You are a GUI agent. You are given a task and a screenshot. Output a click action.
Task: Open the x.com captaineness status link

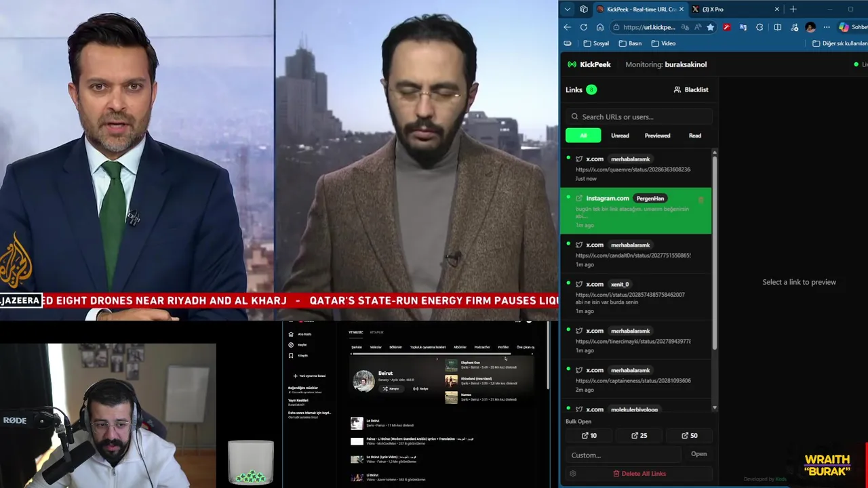tap(633, 381)
